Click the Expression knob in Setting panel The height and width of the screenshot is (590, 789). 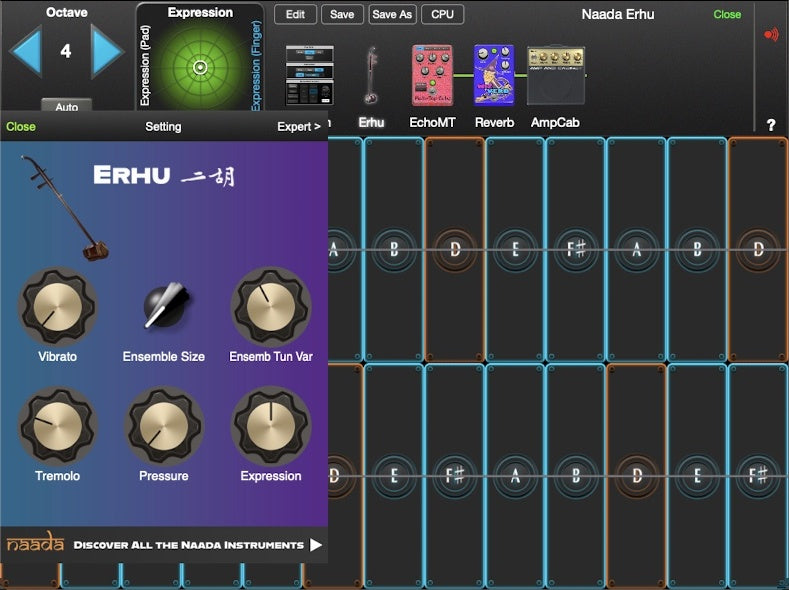coord(271,426)
